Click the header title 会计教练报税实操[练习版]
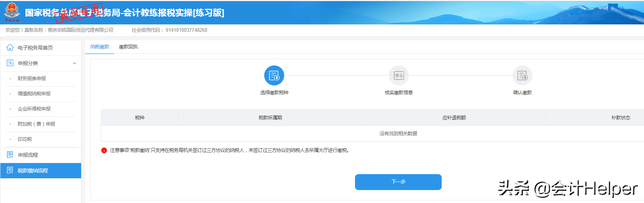This screenshot has width=644, height=203. pos(174,13)
